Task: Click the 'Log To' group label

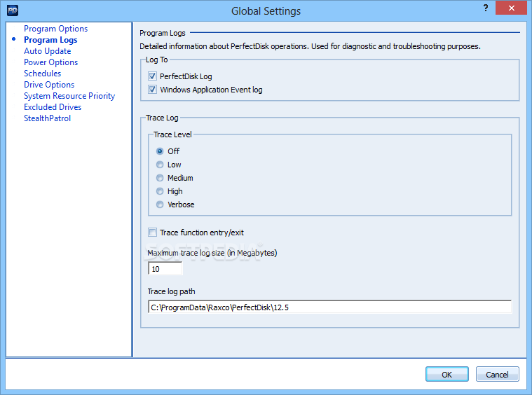Action: [157, 60]
